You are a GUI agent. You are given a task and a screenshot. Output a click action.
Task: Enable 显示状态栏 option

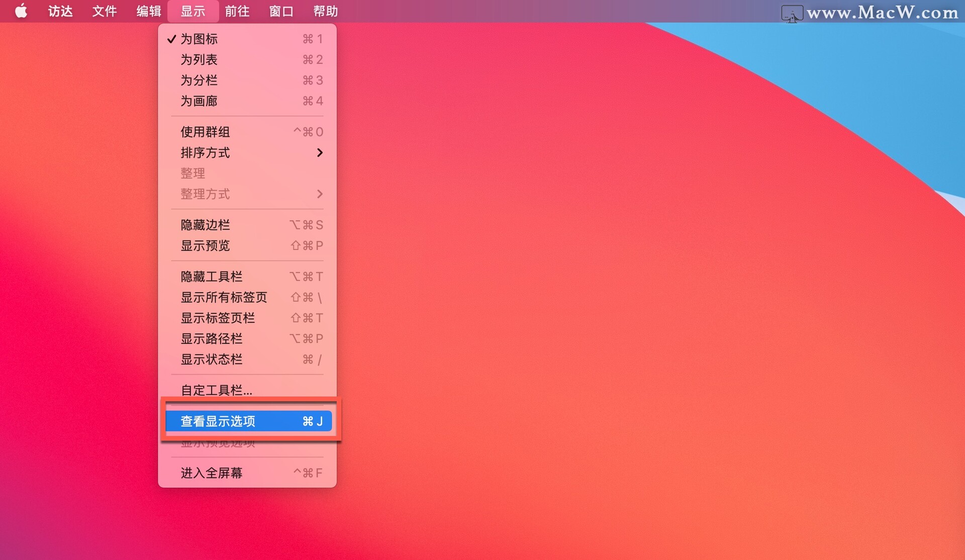(x=211, y=360)
